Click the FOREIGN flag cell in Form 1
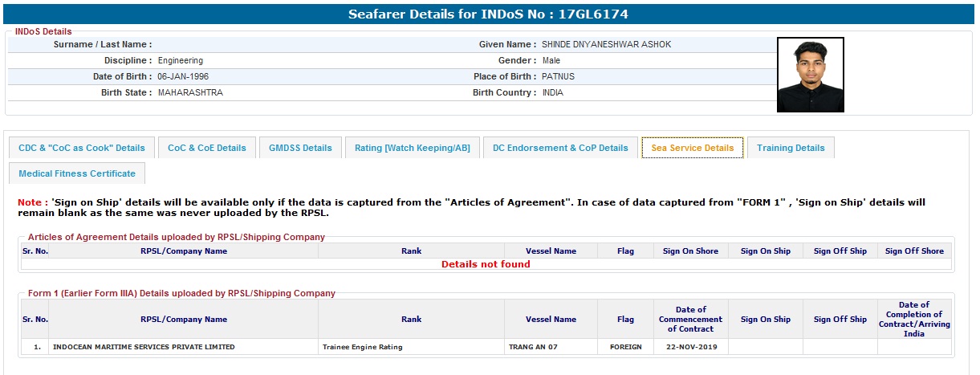 [x=625, y=347]
